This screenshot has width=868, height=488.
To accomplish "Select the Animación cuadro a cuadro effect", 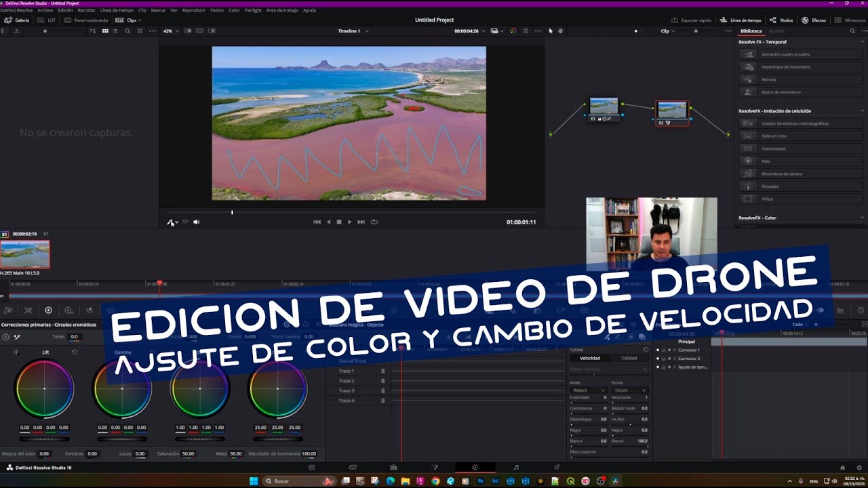I will [x=800, y=54].
